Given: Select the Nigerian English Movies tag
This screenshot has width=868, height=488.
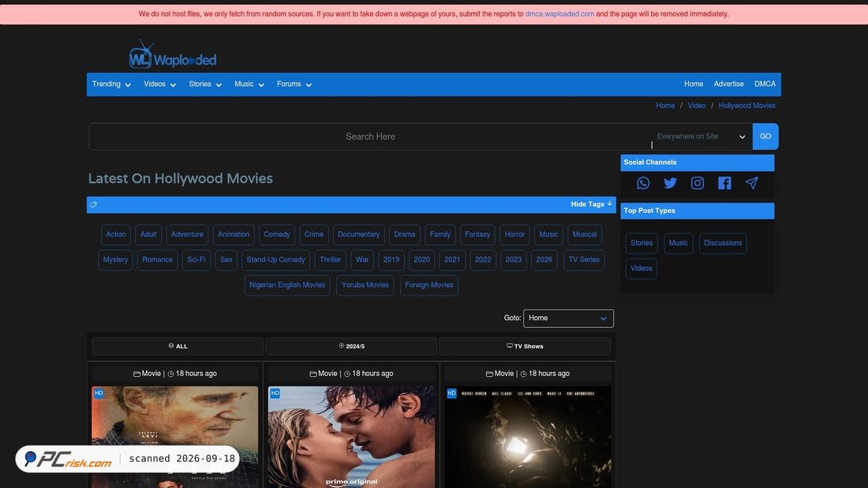Looking at the screenshot, I should point(286,285).
